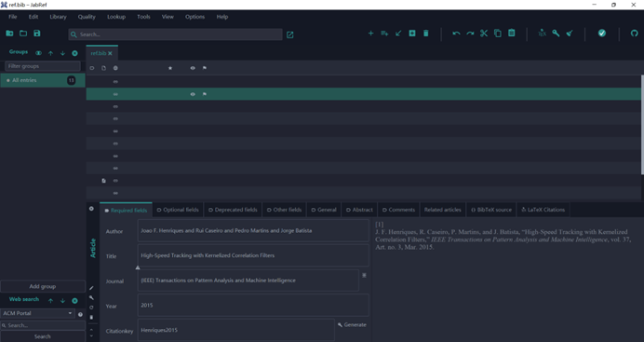
Task: Click the New entry from type icon
Action: [x=384, y=34]
